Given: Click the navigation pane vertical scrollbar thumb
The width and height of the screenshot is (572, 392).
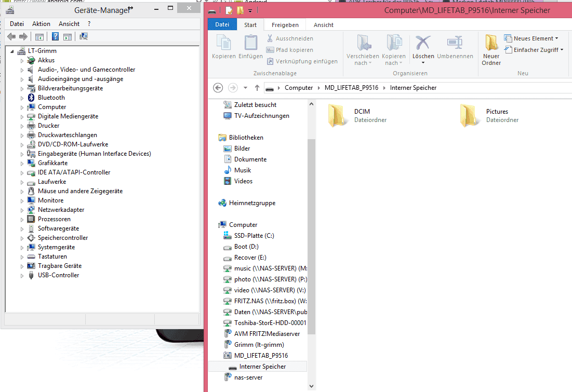Looking at the screenshot, I should [311, 237].
